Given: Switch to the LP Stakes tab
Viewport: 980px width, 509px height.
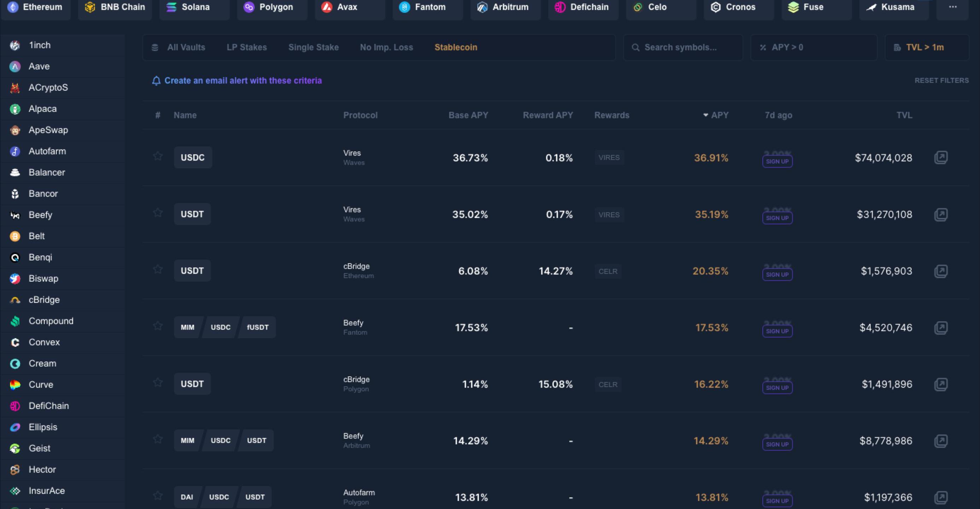Looking at the screenshot, I should pyautogui.click(x=246, y=47).
